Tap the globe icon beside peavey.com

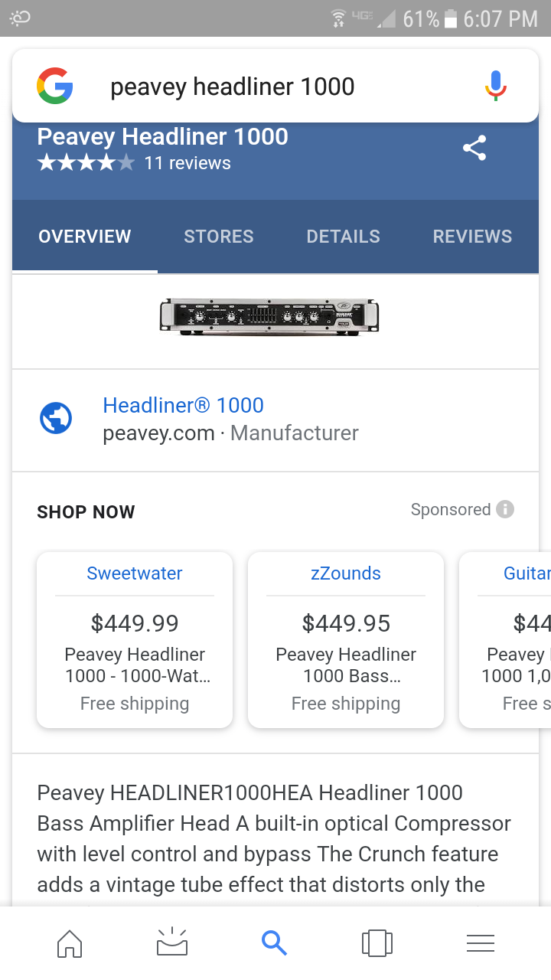click(x=56, y=418)
